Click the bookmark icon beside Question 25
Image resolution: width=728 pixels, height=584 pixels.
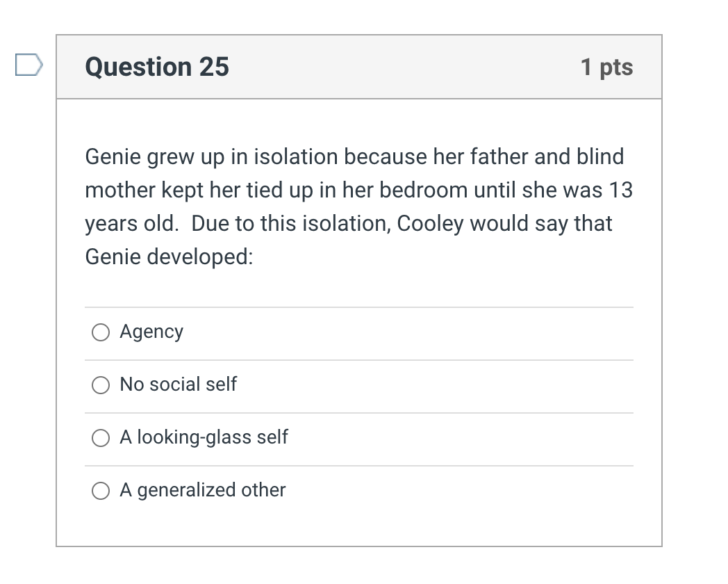click(x=28, y=63)
